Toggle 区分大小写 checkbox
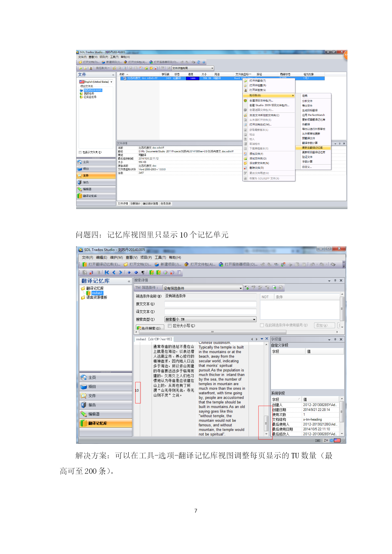392x554 pixels. tap(170, 326)
